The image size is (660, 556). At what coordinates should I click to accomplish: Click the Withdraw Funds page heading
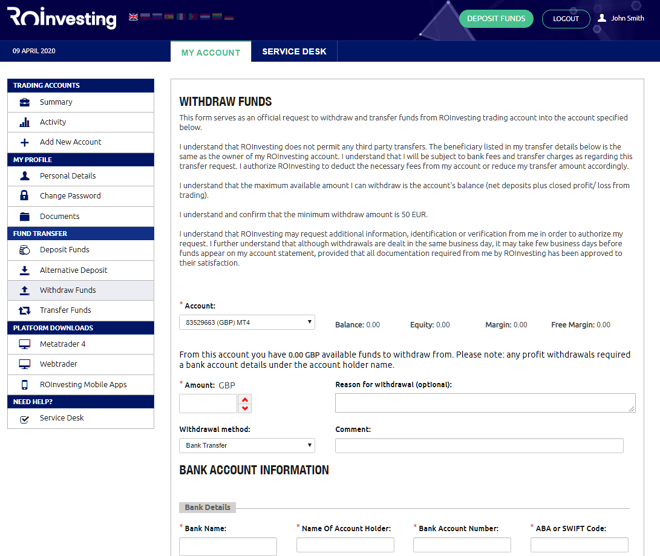[226, 102]
